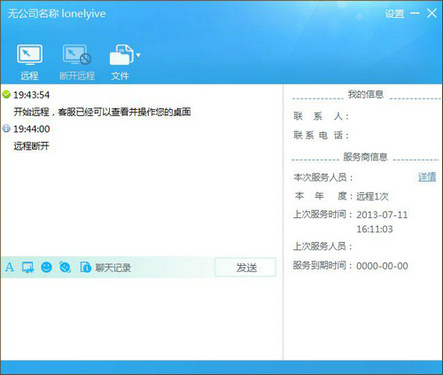443x375 pixels.
Task: Close the lonelyive window
Action: click(432, 13)
